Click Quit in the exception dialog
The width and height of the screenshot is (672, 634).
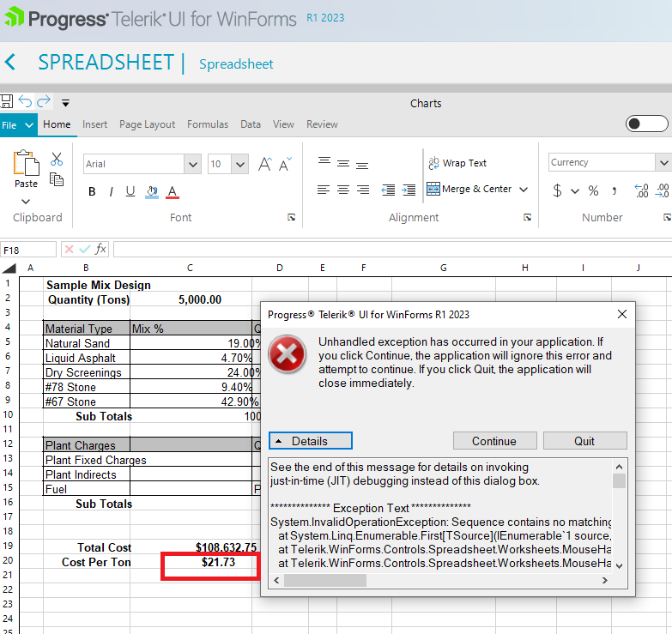pos(585,441)
